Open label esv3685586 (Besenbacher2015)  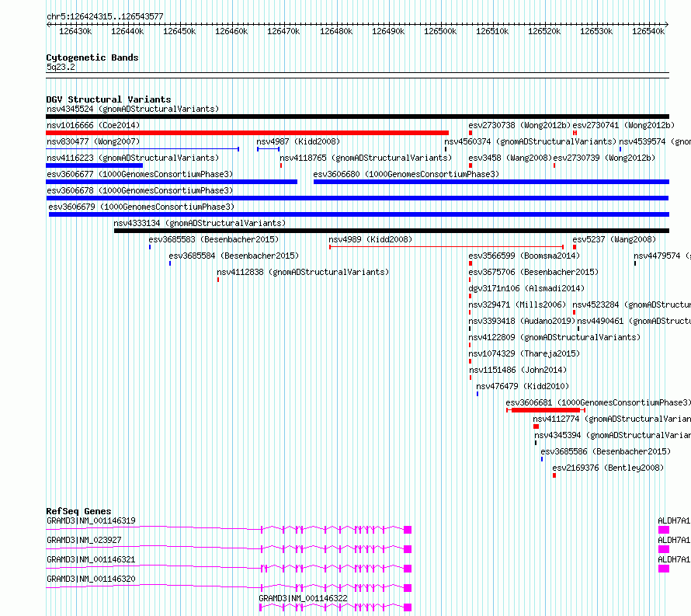(x=606, y=451)
